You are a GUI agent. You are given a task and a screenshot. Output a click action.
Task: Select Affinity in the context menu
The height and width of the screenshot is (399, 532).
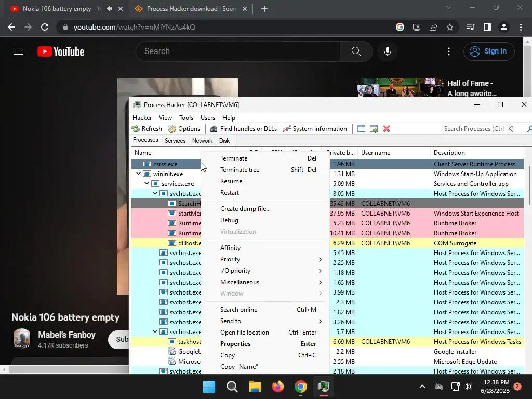pyautogui.click(x=265, y=248)
